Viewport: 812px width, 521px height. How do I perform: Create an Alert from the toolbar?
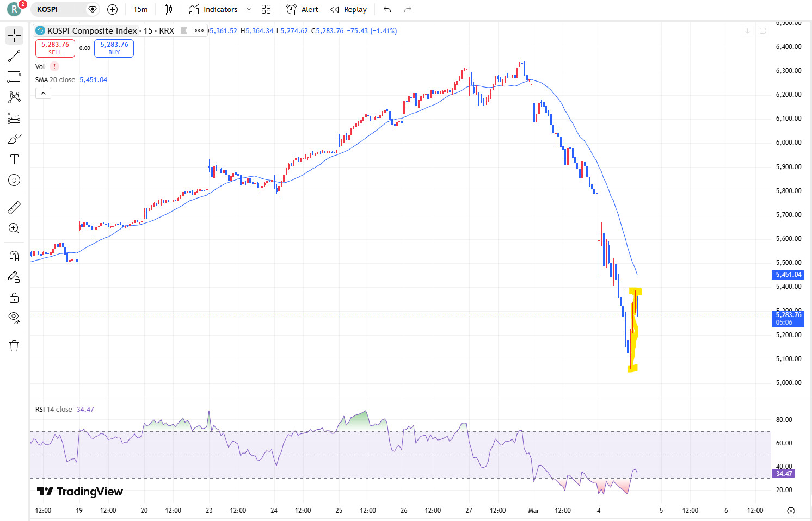coord(303,9)
